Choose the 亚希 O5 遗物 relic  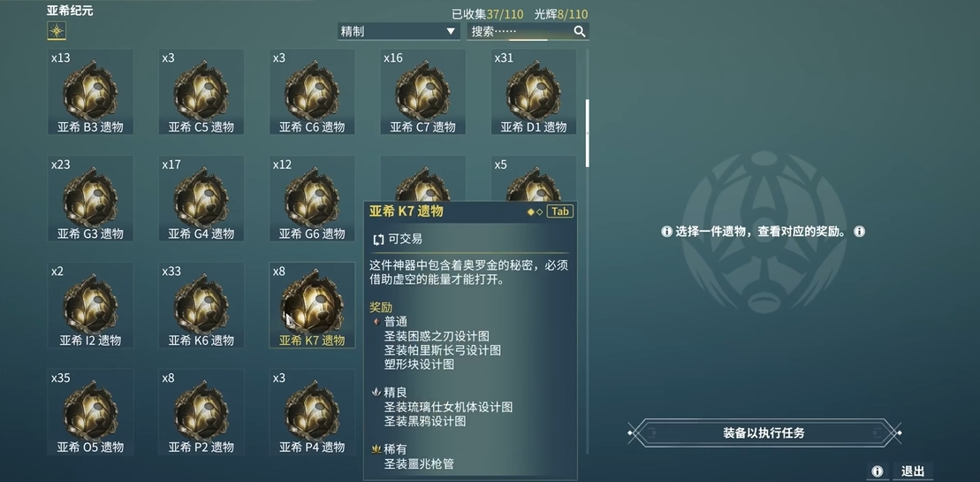tap(90, 412)
